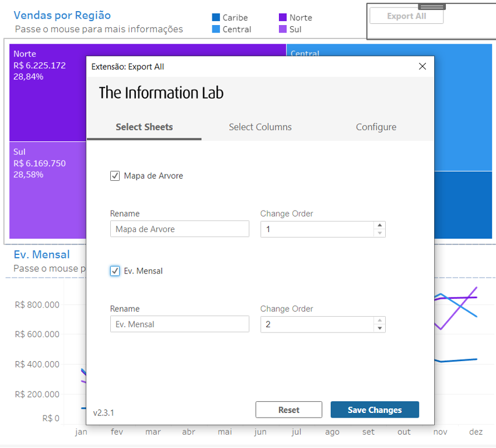The width and height of the screenshot is (496, 448).
Task: Select the Norte legend color swatch
Action: point(283,17)
